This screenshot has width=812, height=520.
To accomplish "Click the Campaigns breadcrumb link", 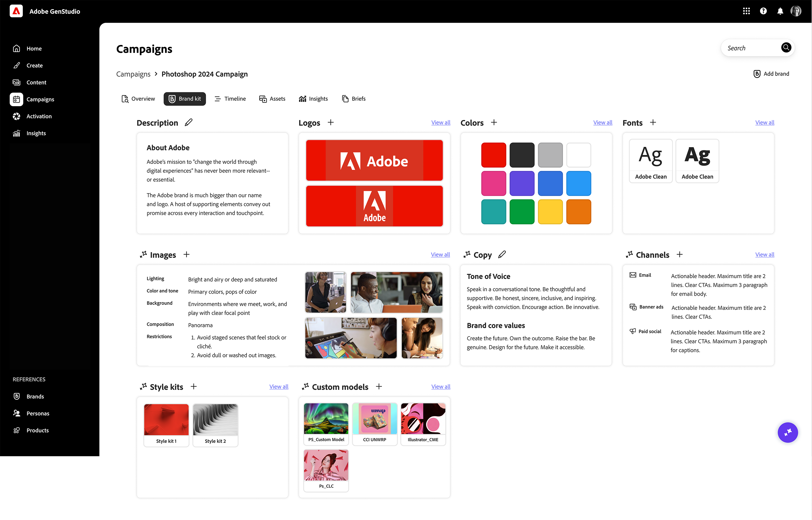I will pos(133,74).
